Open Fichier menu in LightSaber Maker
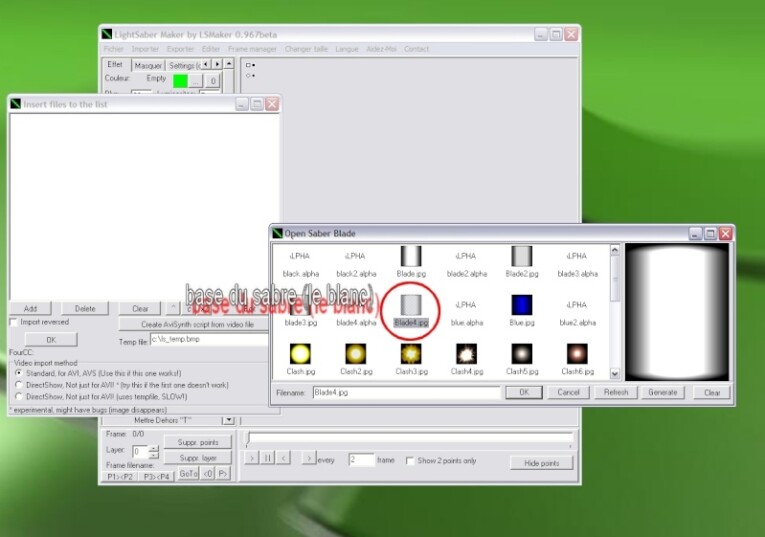The width and height of the screenshot is (765, 537). coord(113,49)
